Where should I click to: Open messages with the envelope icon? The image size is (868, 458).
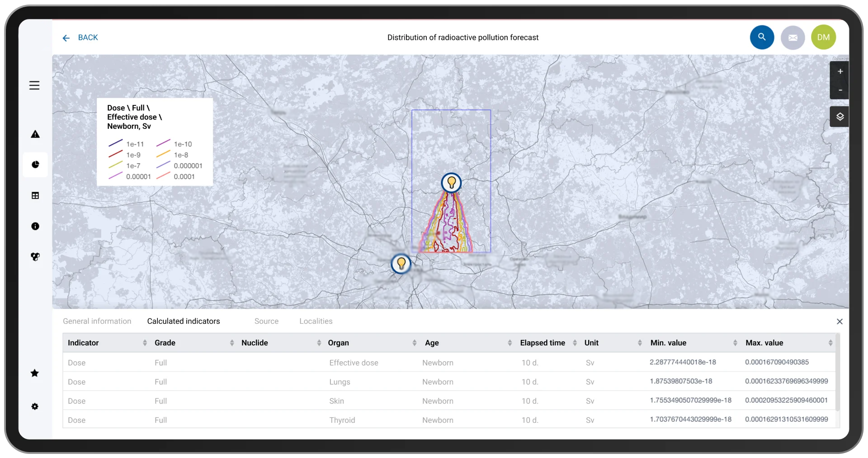[793, 38]
